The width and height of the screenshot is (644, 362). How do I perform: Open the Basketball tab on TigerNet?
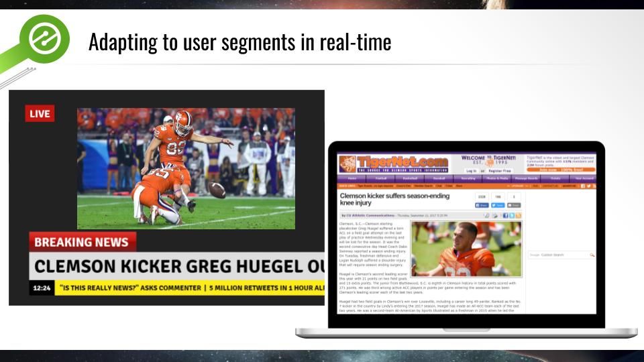pos(410,178)
